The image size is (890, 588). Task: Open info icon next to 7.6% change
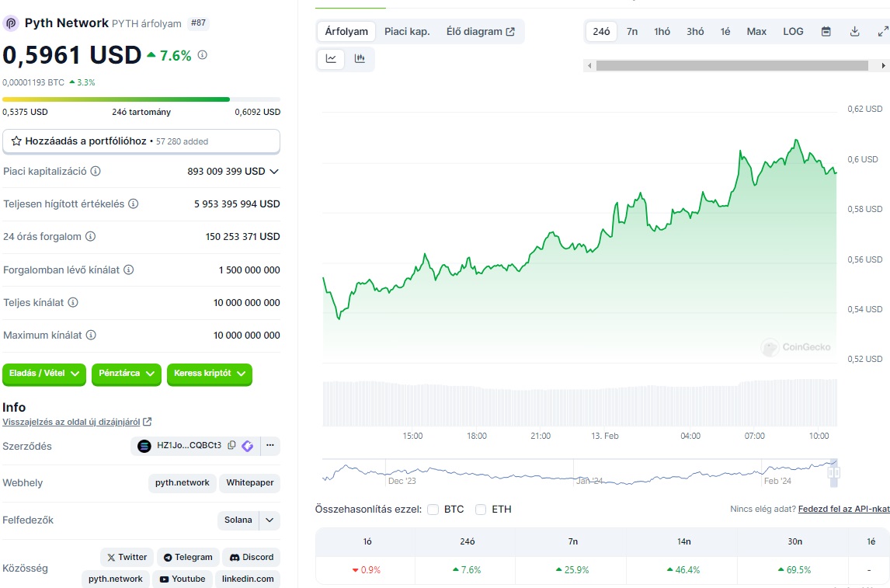coord(202,55)
